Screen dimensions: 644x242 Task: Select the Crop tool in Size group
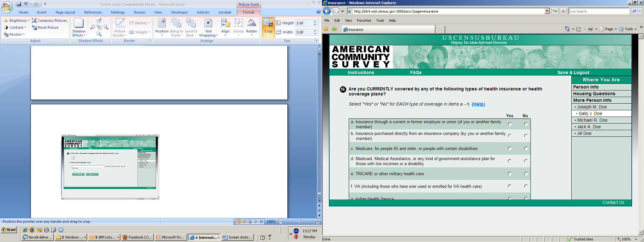[268, 27]
